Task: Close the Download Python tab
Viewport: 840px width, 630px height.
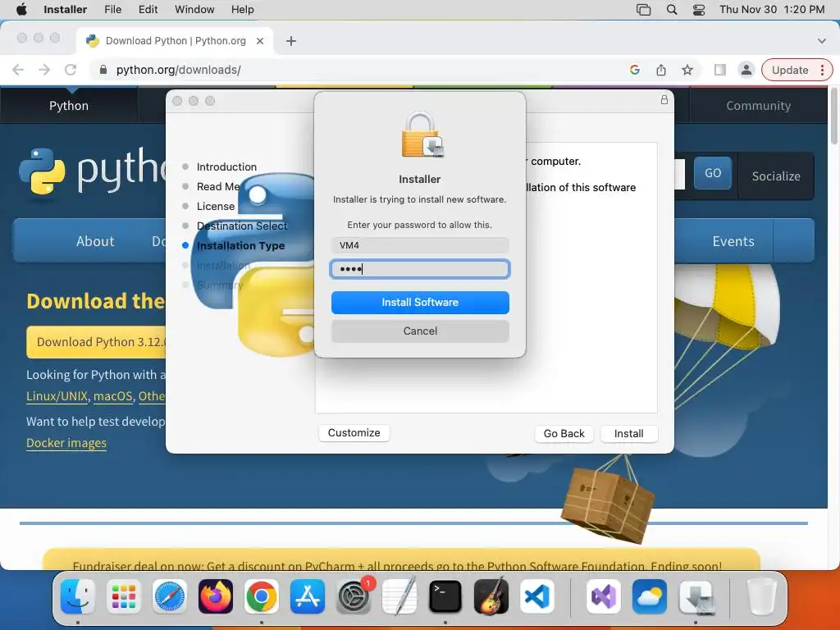Action: pyautogui.click(x=260, y=41)
